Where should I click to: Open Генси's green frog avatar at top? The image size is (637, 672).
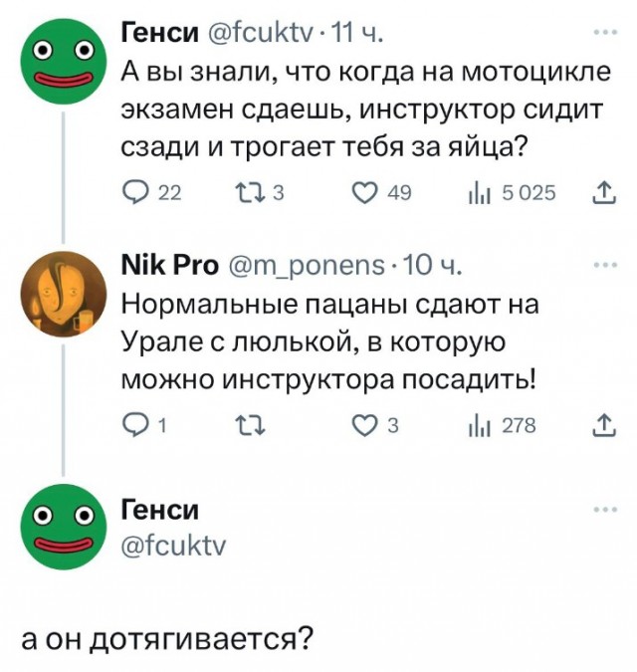point(62,63)
